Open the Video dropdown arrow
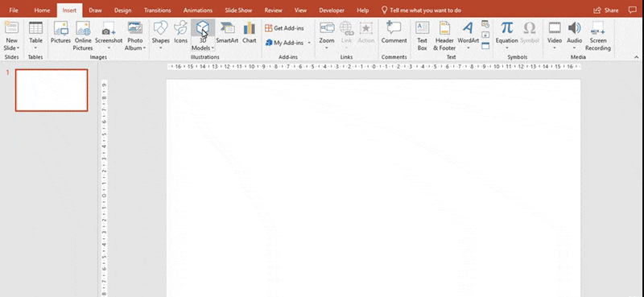644x297 pixels. click(x=555, y=48)
